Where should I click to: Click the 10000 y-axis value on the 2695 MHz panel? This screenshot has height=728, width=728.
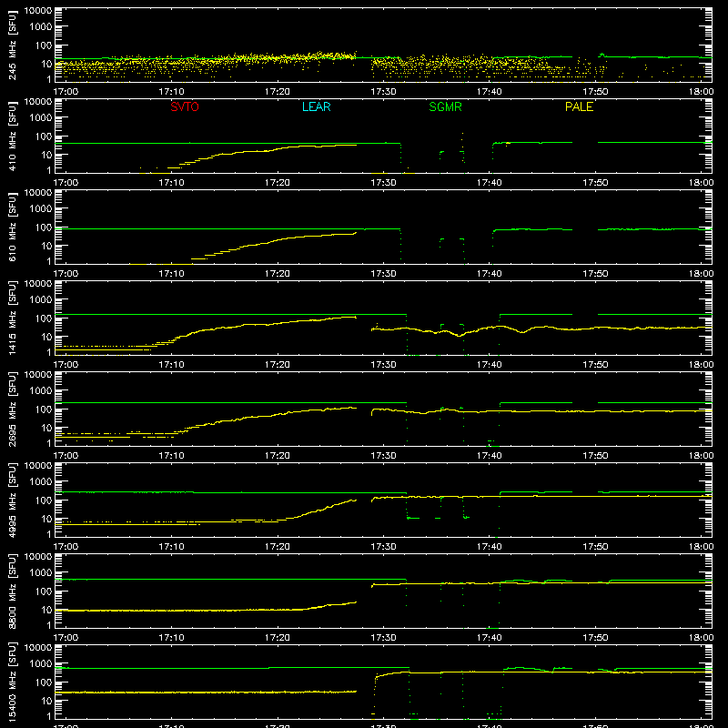point(38,375)
